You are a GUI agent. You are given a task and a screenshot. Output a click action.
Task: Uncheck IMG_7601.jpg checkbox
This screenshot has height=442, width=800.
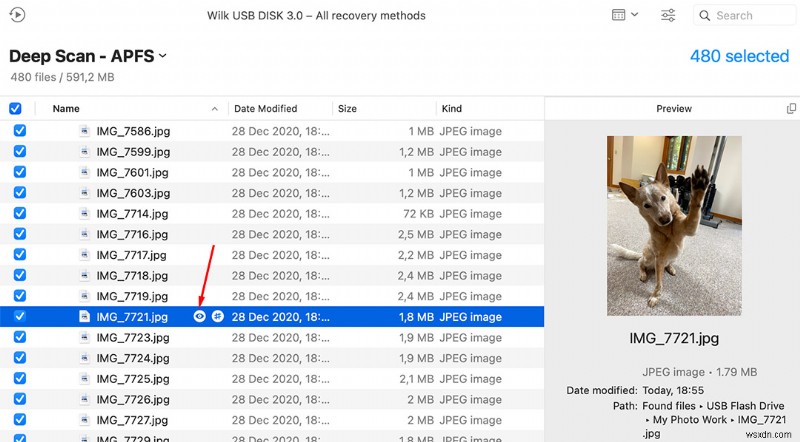20,172
